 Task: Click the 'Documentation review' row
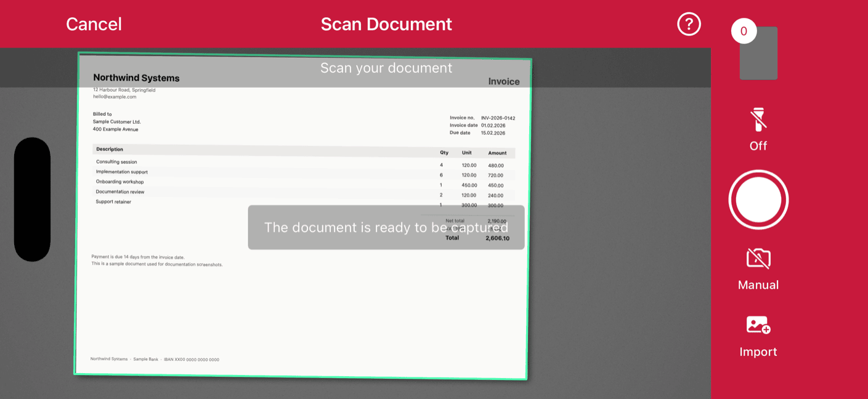click(x=305, y=193)
